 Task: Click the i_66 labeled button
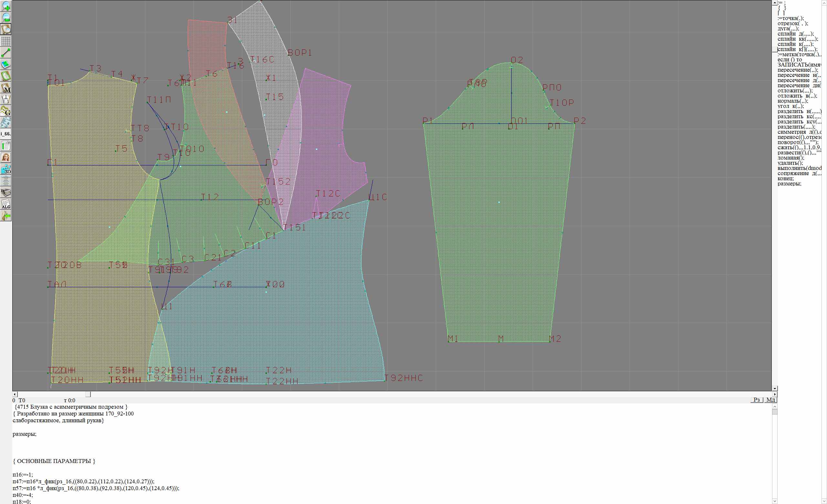[6, 134]
